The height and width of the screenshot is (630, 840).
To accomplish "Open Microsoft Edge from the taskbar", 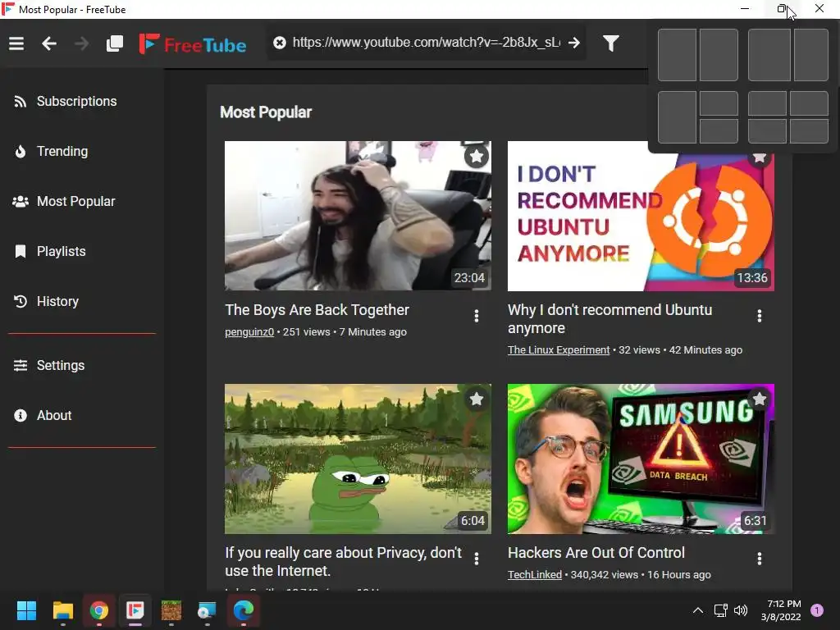I will pos(244,610).
